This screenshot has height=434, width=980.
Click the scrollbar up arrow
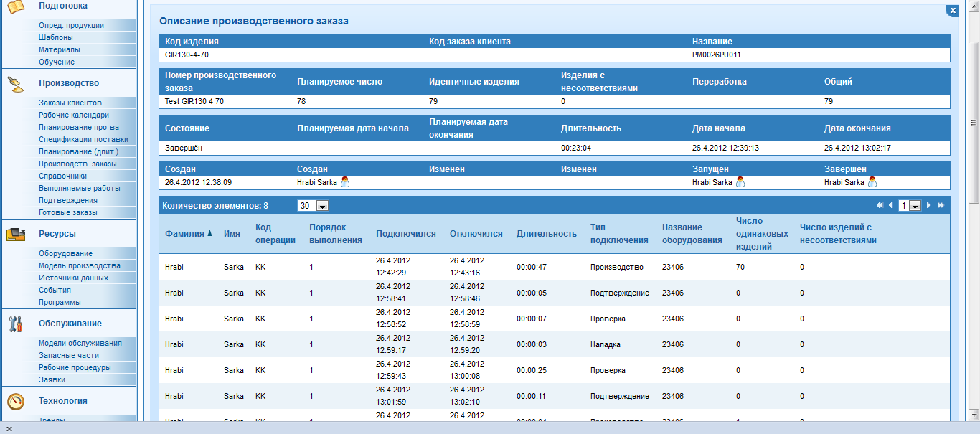pyautogui.click(x=974, y=6)
